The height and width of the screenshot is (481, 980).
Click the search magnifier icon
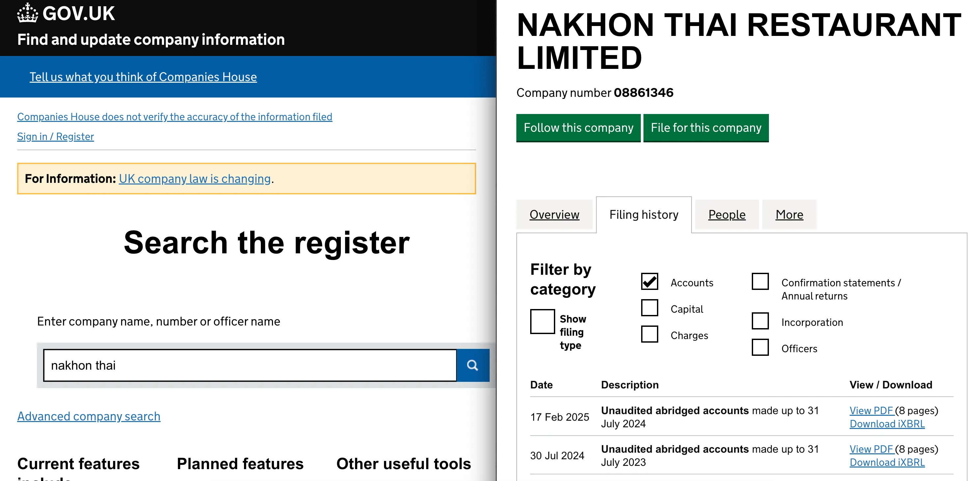click(x=473, y=365)
